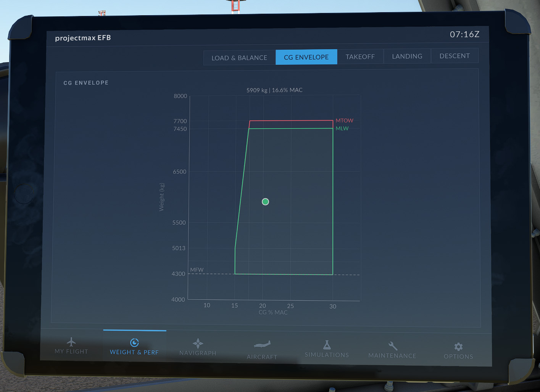Click the 8000 weight axis value
Image resolution: width=540 pixels, height=392 pixels.
coord(181,96)
